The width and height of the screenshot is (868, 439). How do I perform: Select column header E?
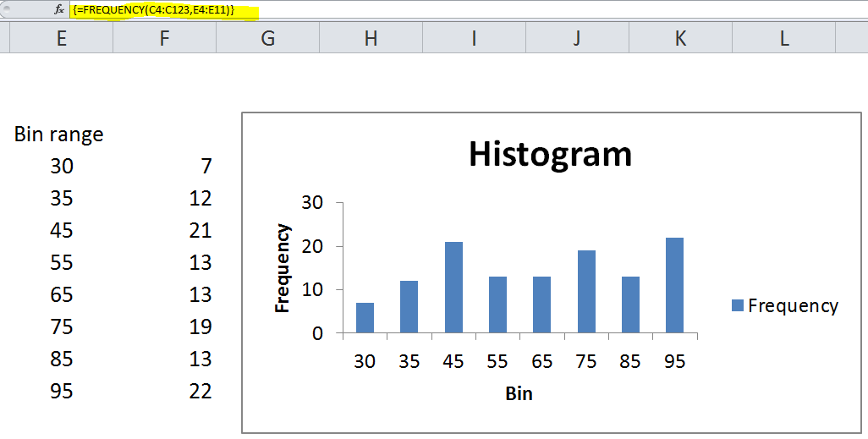pos(62,38)
